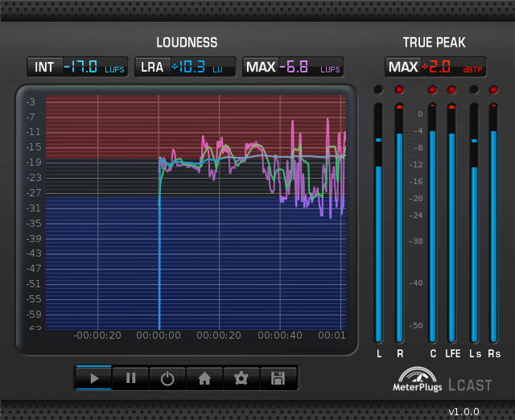Click the 00:00:00 marker on graph timeline
The height and width of the screenshot is (420, 515).
click(x=159, y=335)
